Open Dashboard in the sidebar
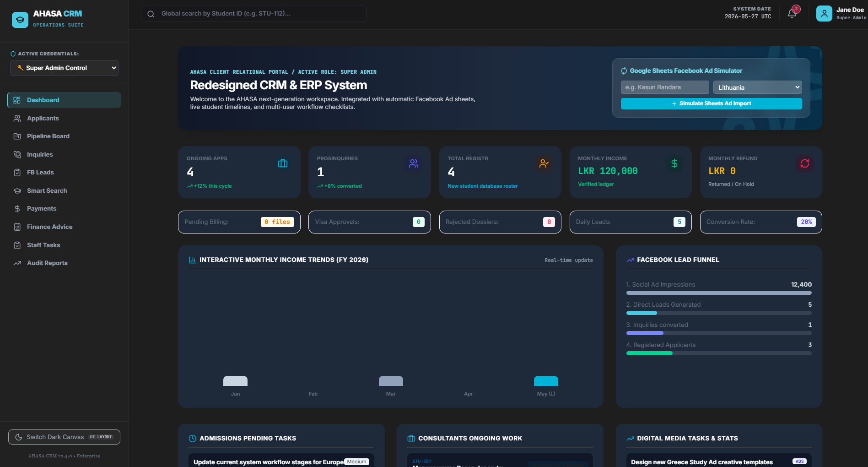The width and height of the screenshot is (868, 467). click(x=64, y=100)
